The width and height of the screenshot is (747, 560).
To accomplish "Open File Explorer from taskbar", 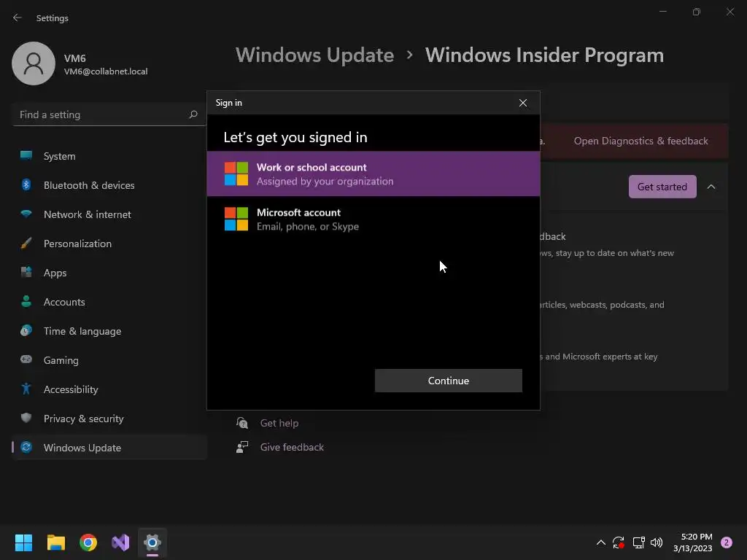I will click(55, 542).
